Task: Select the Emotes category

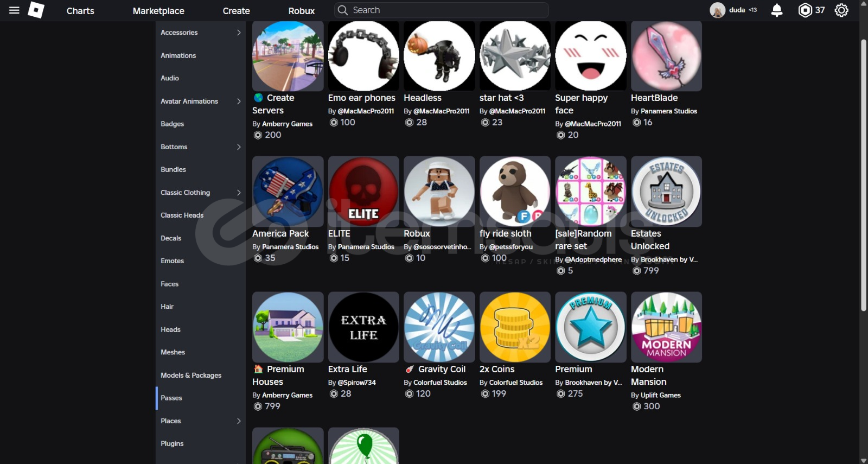Action: point(173,261)
